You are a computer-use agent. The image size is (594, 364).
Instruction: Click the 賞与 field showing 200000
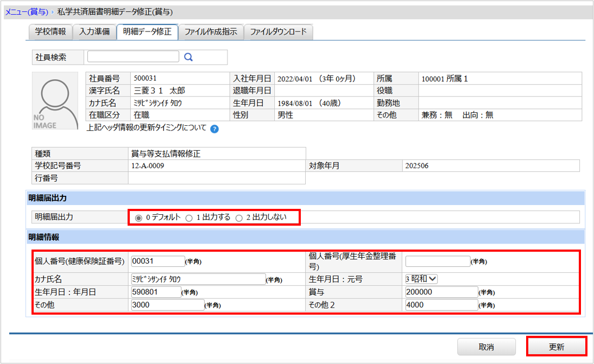(441, 292)
